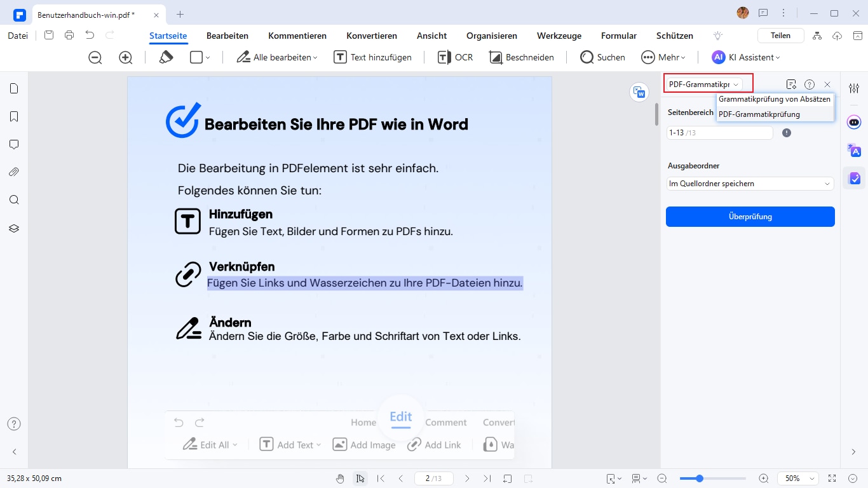Viewport: 868px width, 488px height.
Task: Click the help question mark in left sidebar
Action: coord(14,424)
